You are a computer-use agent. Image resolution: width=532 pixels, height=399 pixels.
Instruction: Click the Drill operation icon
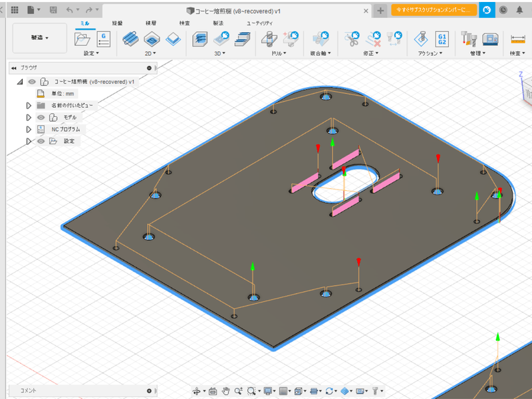[270, 39]
